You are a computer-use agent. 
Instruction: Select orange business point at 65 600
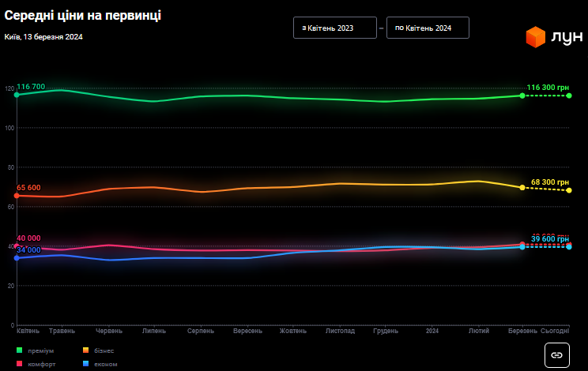click(x=17, y=196)
